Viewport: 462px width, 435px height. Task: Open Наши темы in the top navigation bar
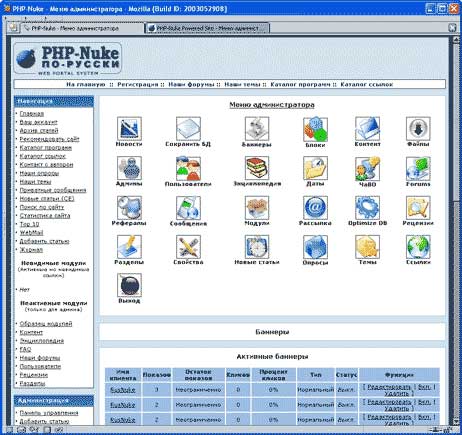pyautogui.click(x=242, y=84)
